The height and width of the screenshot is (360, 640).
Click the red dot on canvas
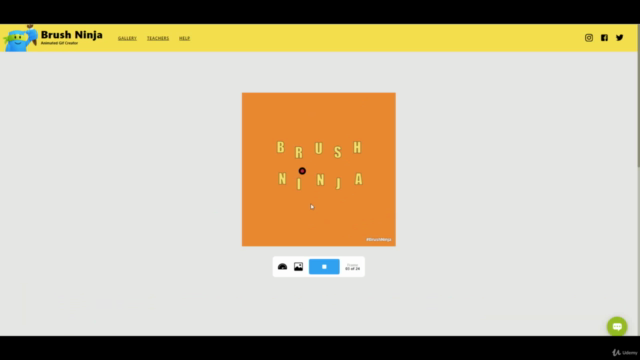[302, 171]
